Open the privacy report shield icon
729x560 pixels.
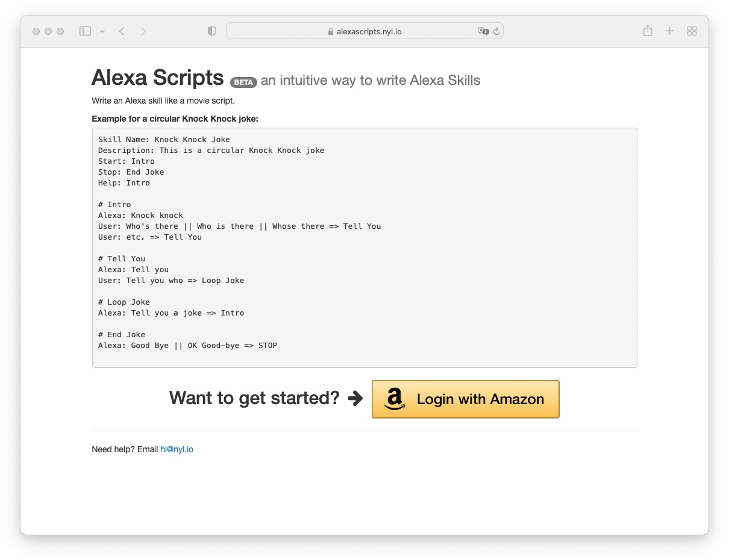point(211,31)
